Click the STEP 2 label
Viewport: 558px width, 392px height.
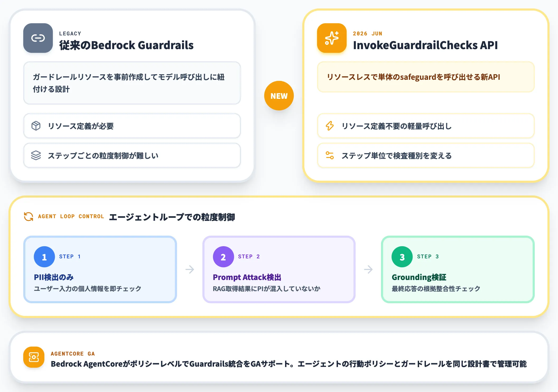pyautogui.click(x=249, y=256)
